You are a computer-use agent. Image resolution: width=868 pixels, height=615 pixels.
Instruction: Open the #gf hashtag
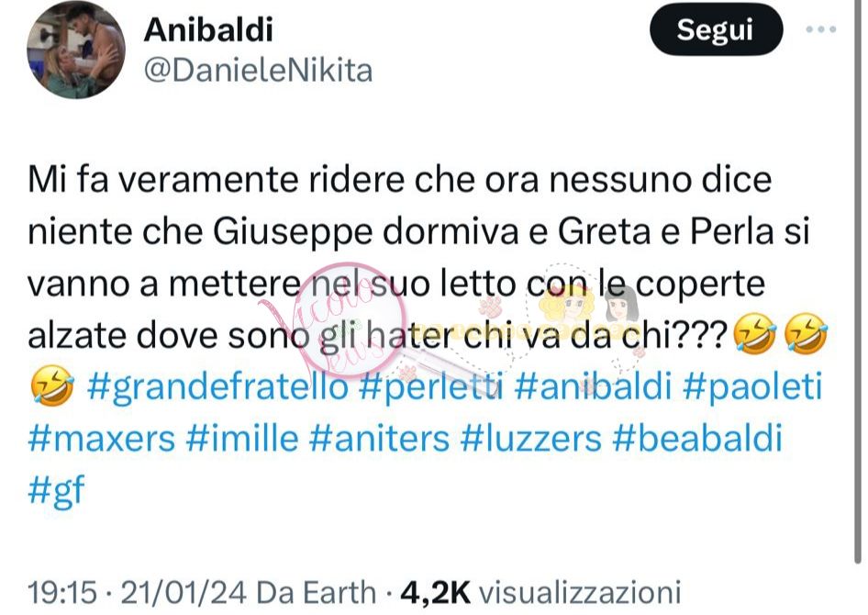[x=56, y=490]
